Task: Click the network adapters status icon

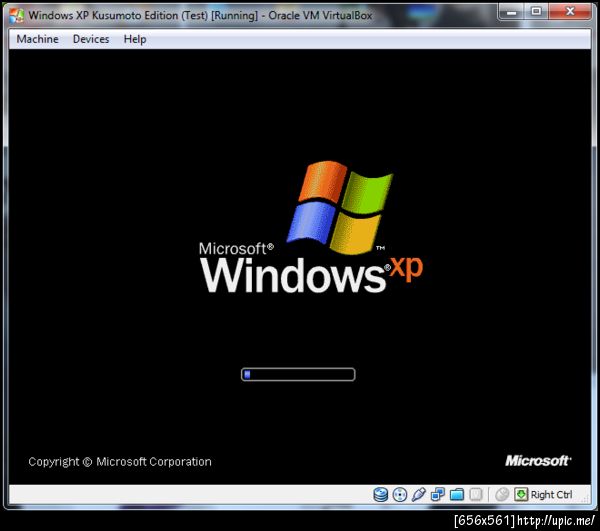Action: [x=437, y=495]
